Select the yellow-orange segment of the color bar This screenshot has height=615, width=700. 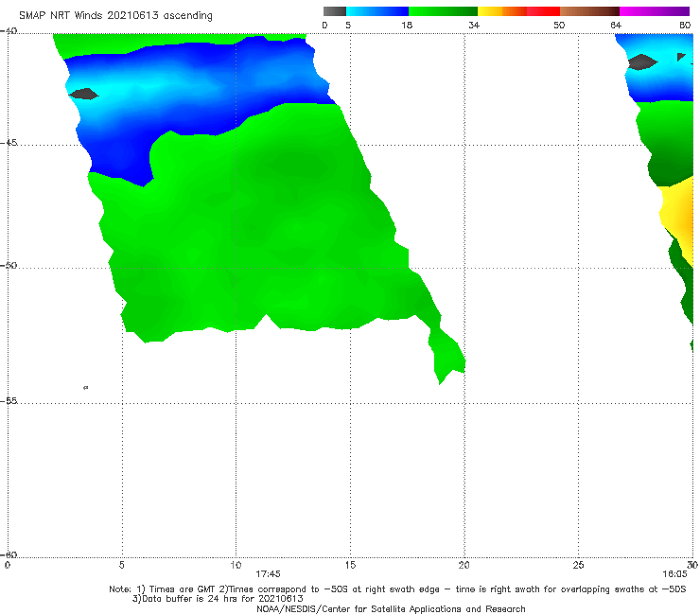tap(501, 11)
